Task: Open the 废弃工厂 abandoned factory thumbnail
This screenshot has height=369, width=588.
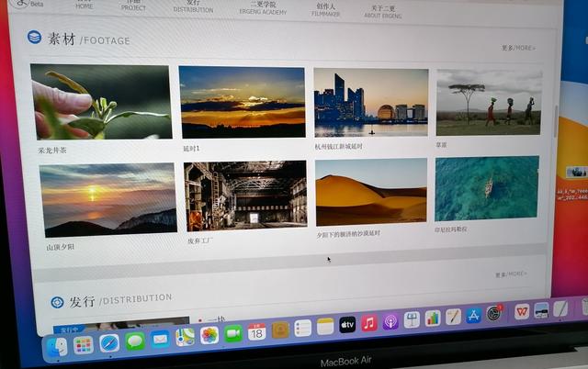Action: 245,196
